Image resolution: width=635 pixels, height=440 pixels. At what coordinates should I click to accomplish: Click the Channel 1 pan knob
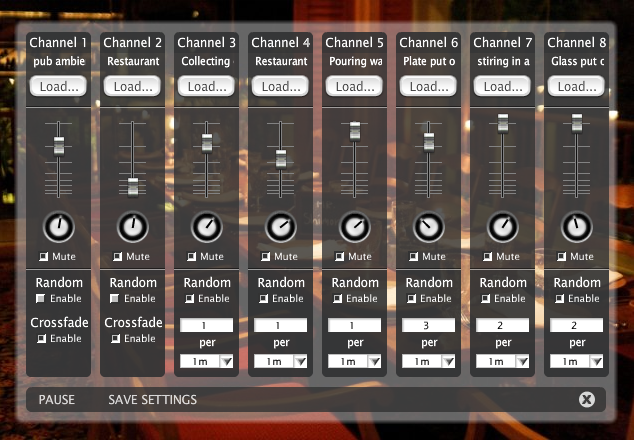coord(59,227)
